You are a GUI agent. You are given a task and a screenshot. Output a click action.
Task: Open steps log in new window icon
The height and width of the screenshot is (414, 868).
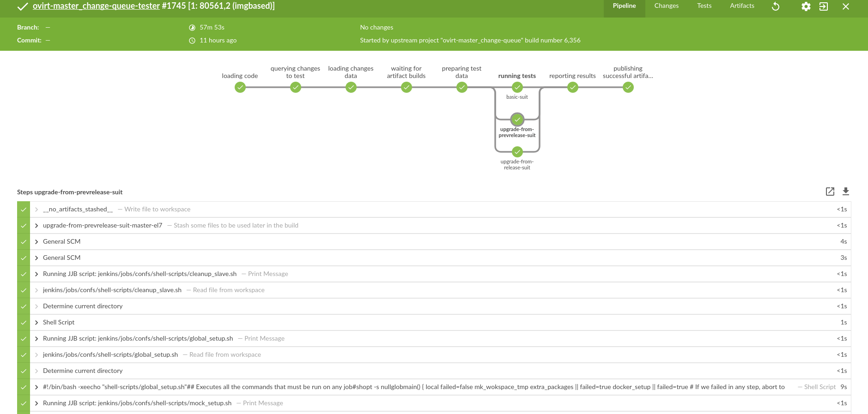tap(830, 192)
